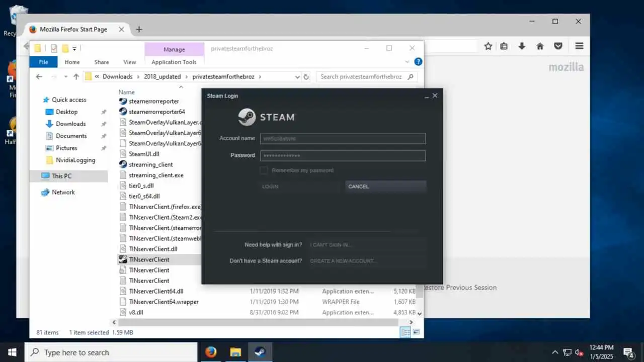The image size is (644, 362).
Task: Expand the Explorer ribbon chevron
Action: tap(408, 62)
